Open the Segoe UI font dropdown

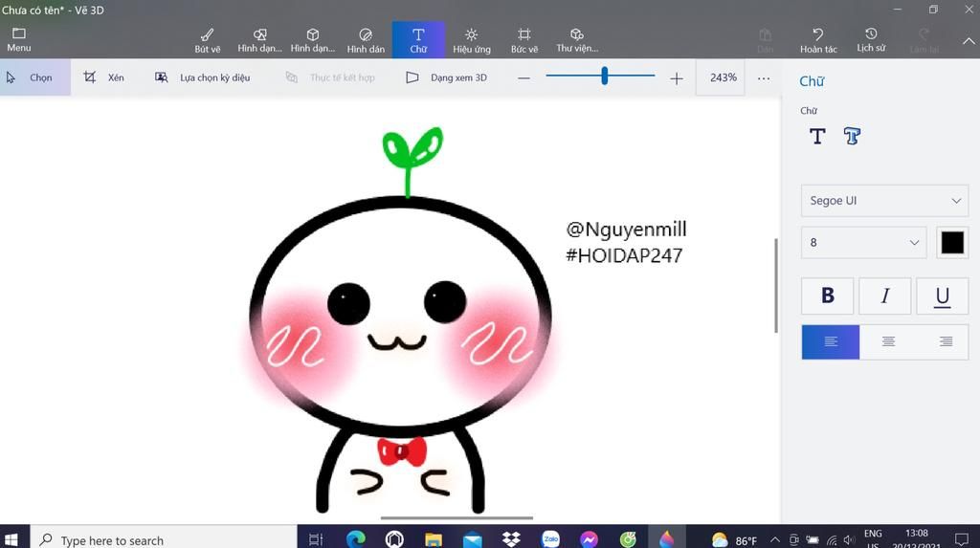(884, 201)
